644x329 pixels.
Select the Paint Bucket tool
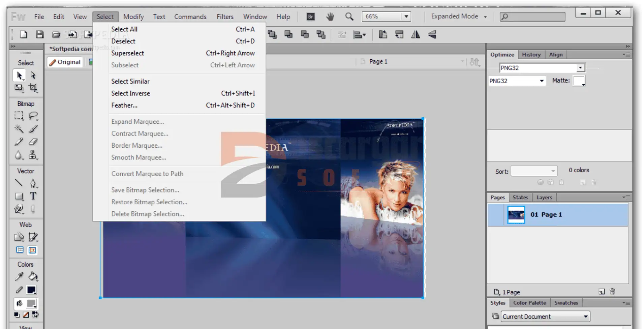pos(33,277)
